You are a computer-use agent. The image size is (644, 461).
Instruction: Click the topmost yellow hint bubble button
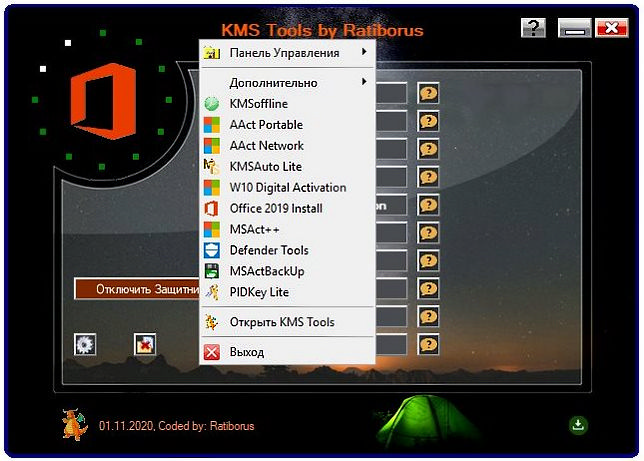click(428, 93)
